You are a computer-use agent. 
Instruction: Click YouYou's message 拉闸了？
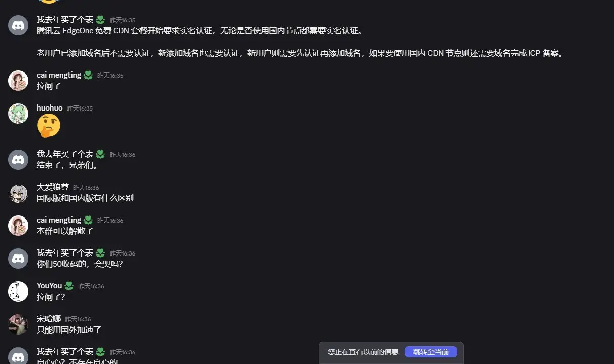(51, 297)
